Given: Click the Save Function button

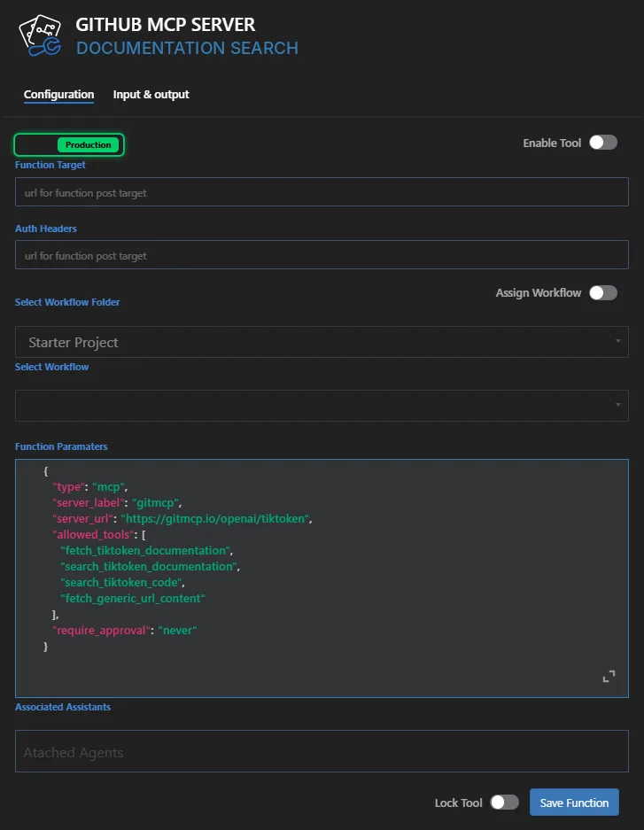Looking at the screenshot, I should [574, 803].
